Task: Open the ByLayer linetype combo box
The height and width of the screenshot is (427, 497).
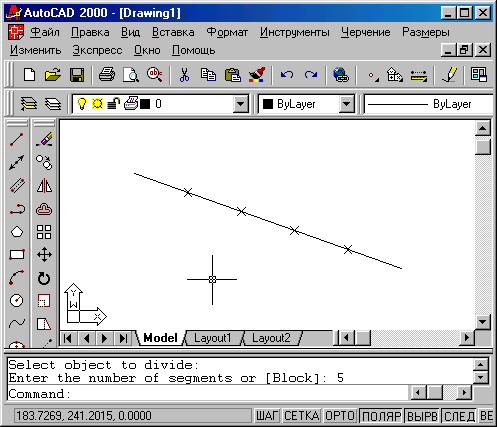Action: (429, 104)
